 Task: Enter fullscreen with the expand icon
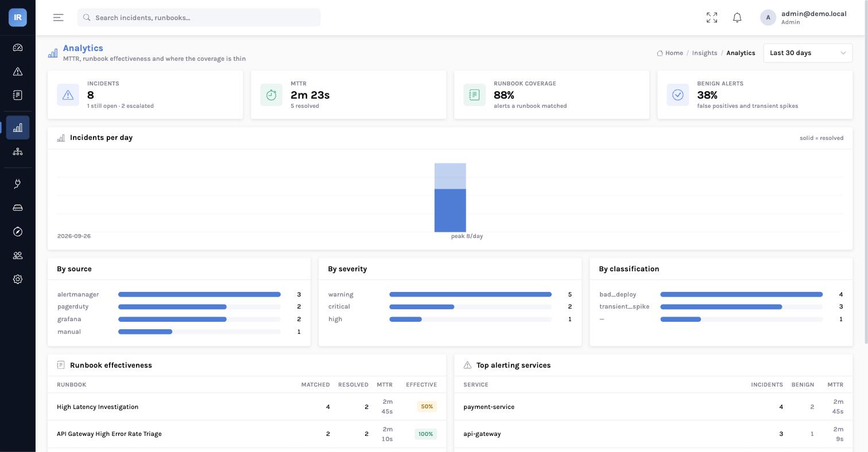pyautogui.click(x=712, y=18)
